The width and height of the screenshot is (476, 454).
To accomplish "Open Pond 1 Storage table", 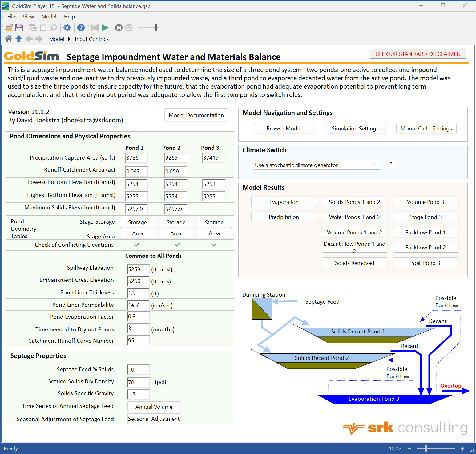I will 137,222.
